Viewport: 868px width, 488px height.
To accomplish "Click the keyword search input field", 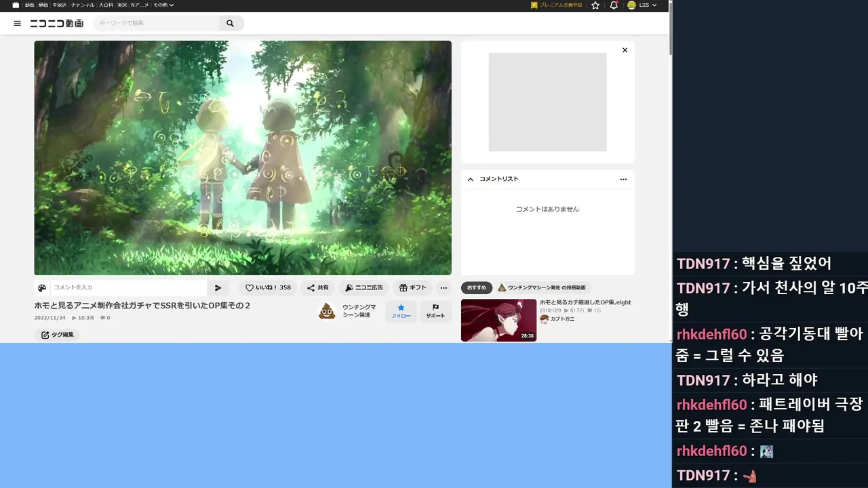I will (x=157, y=23).
